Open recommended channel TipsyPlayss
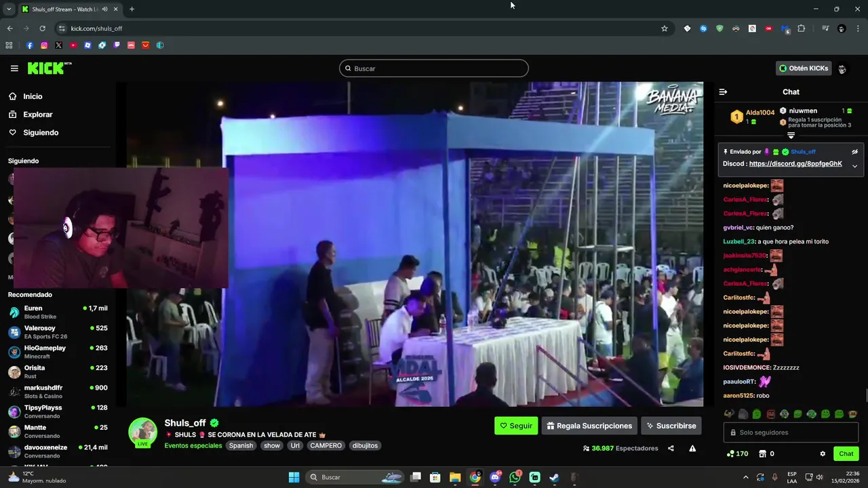Screen dimensions: 868x488 click(58, 411)
